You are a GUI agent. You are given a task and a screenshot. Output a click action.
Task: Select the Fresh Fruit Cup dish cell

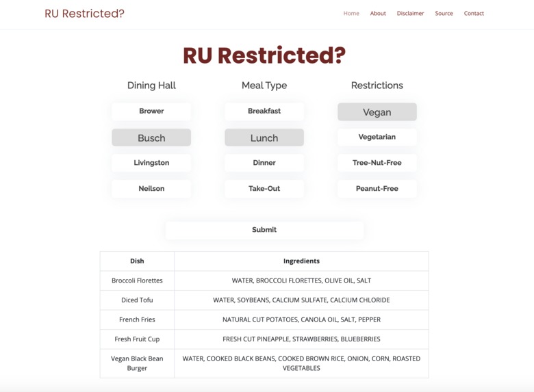(x=137, y=339)
